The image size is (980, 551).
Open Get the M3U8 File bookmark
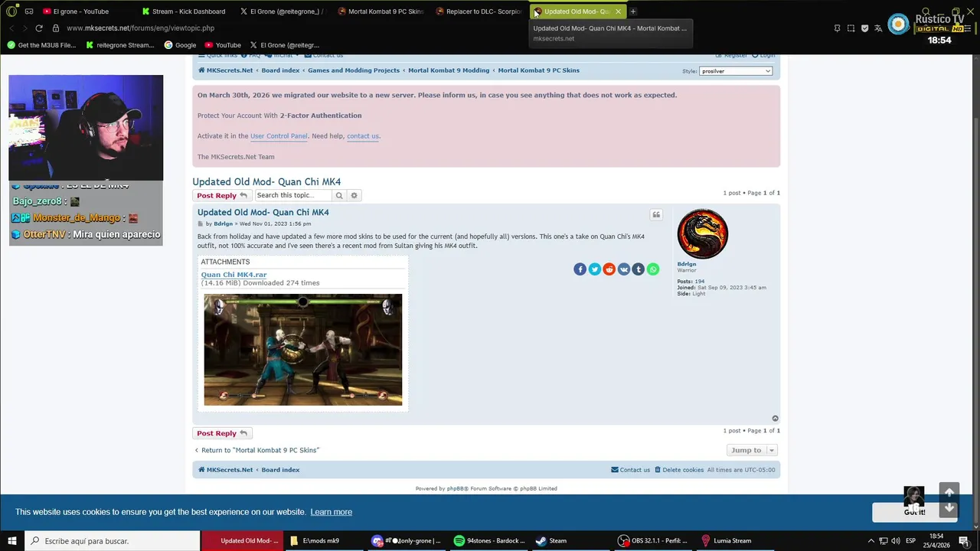tap(41, 45)
